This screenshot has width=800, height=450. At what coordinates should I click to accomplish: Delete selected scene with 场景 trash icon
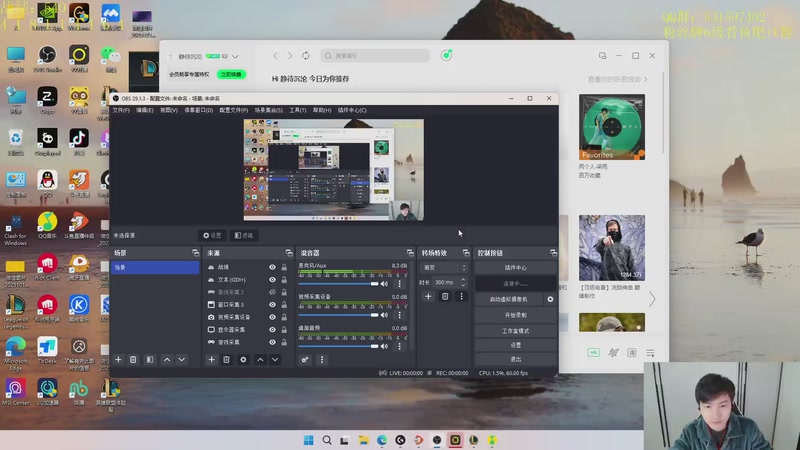click(x=133, y=360)
